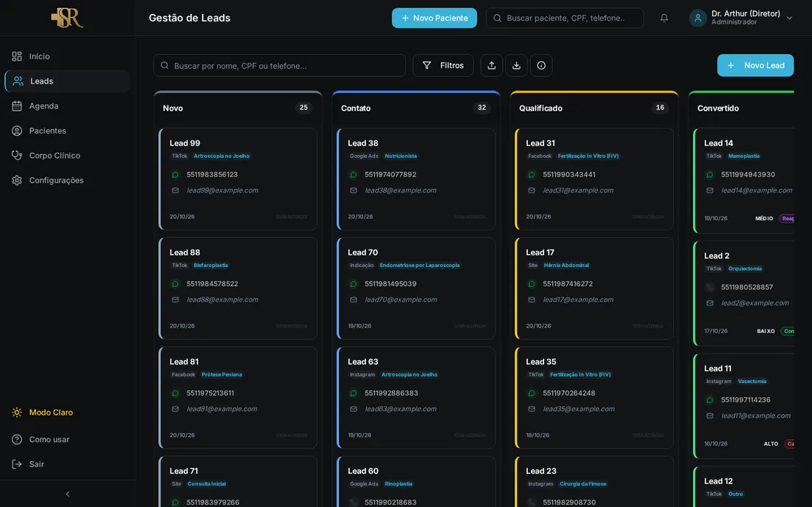Navigate to Pacientes in the sidebar

tap(67, 131)
